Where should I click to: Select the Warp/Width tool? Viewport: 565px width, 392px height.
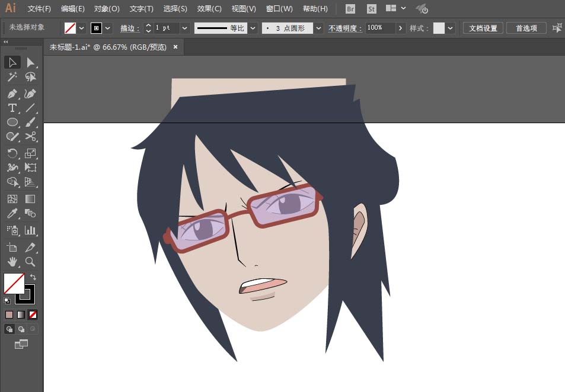point(12,168)
